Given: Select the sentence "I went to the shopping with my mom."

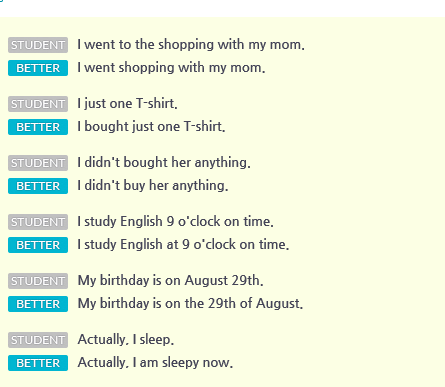Looking at the screenshot, I should (x=191, y=45).
